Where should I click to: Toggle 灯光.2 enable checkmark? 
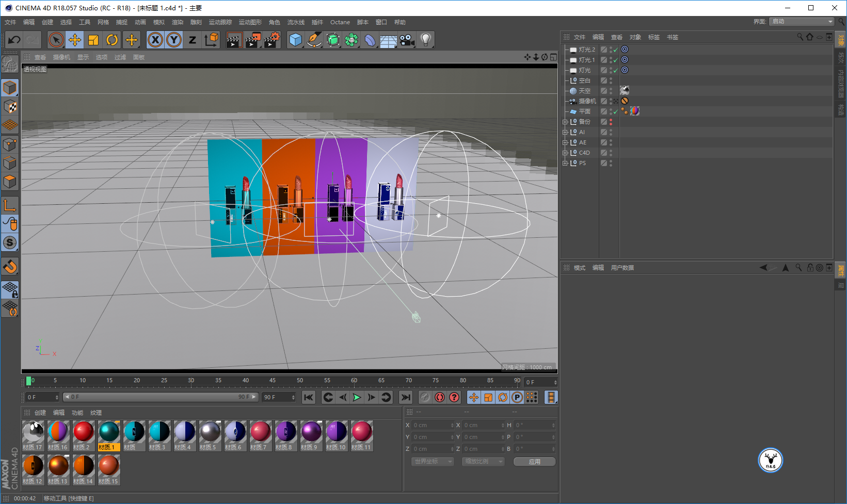coord(616,50)
